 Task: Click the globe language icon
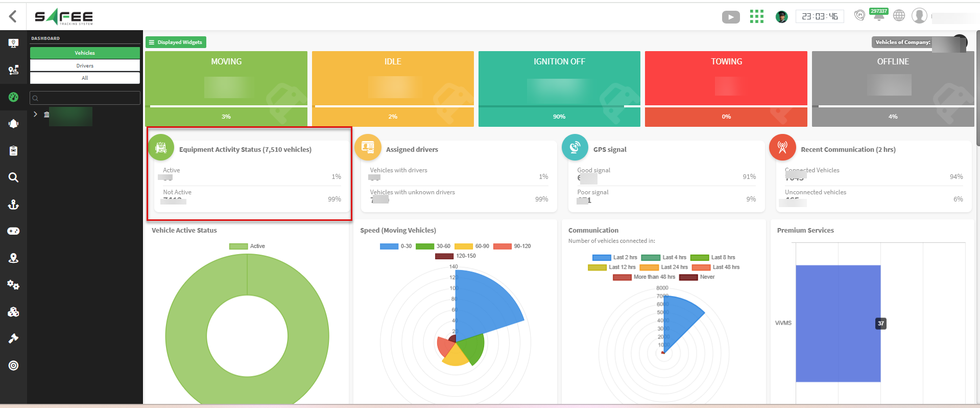click(x=899, y=16)
